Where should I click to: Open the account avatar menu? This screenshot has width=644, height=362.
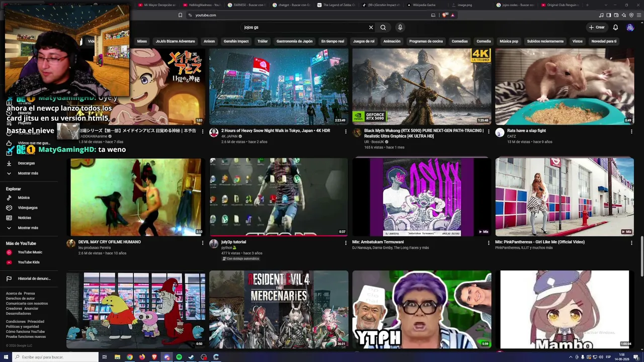tap(630, 27)
